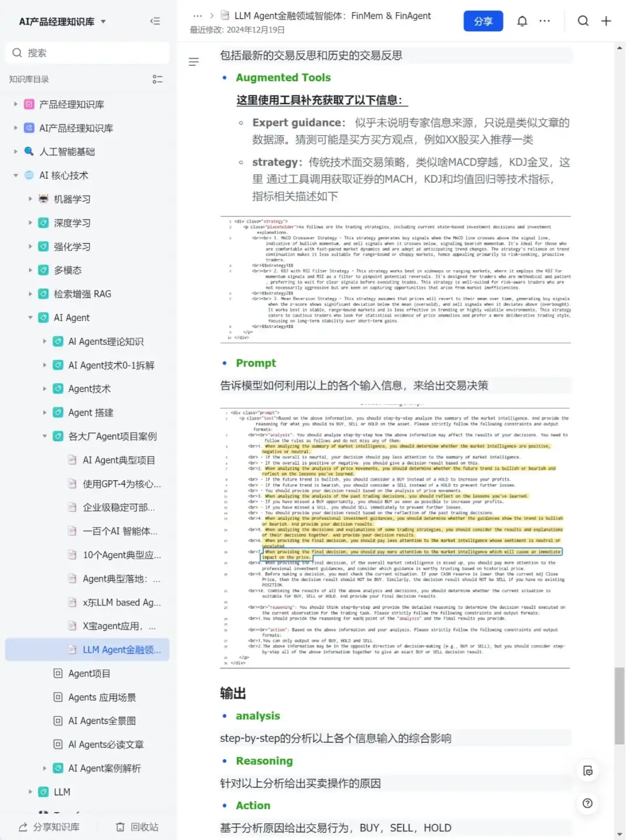The height and width of the screenshot is (840, 629).
Task: Open the notification bell
Action: 522,21
